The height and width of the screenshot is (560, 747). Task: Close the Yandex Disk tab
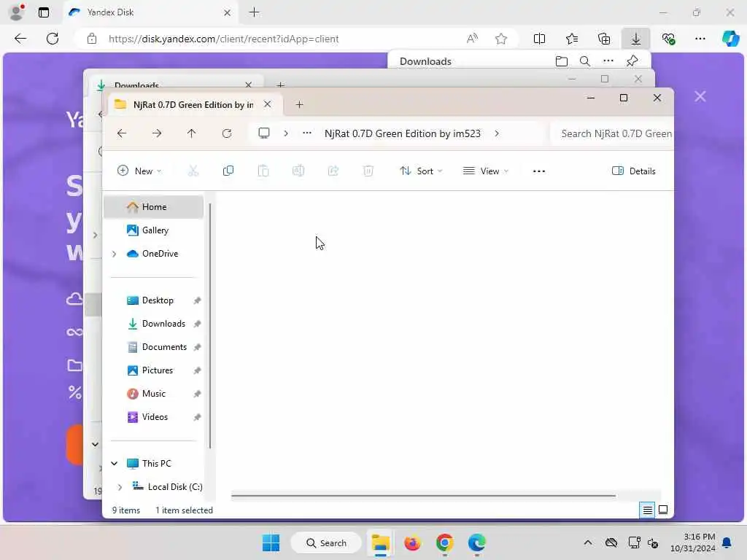(228, 13)
